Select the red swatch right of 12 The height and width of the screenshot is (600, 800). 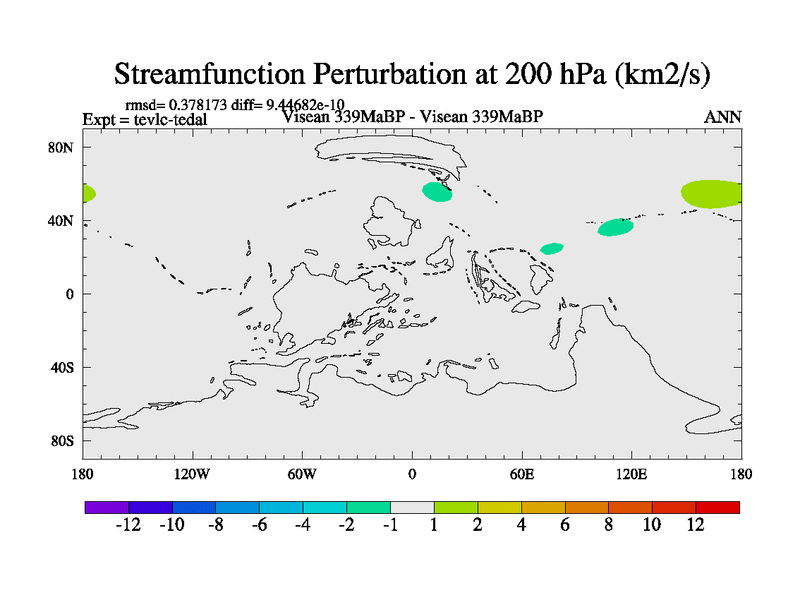tap(717, 507)
